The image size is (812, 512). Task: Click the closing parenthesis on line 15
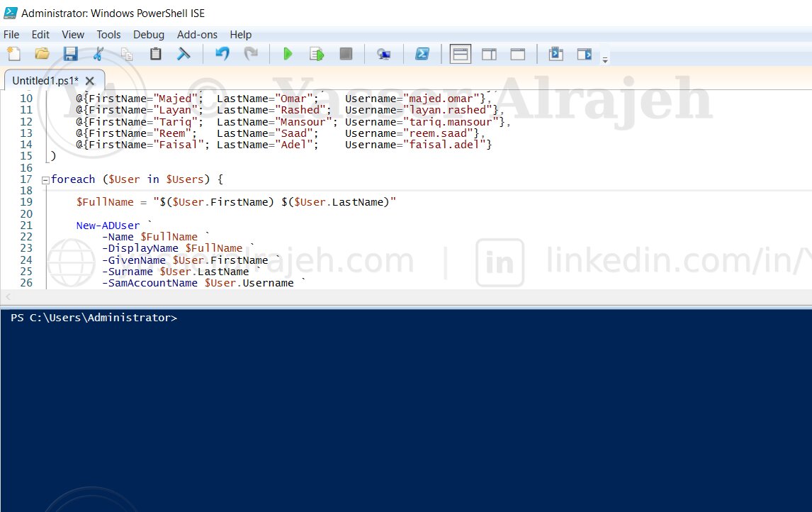53,156
